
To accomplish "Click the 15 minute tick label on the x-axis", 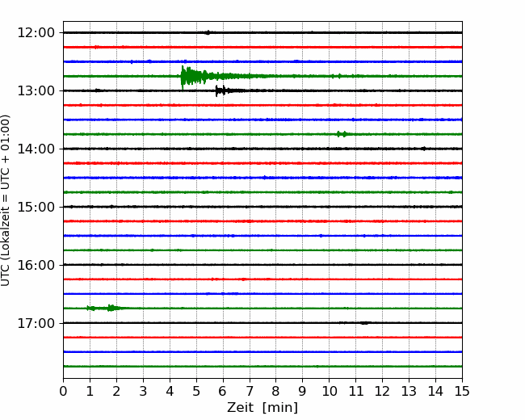I will [462, 392].
